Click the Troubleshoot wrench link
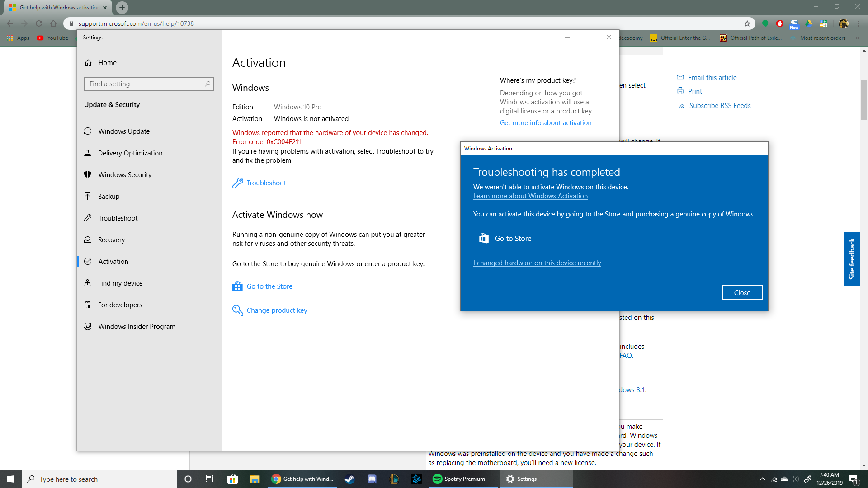Screen dimensions: 868x488 point(259,183)
